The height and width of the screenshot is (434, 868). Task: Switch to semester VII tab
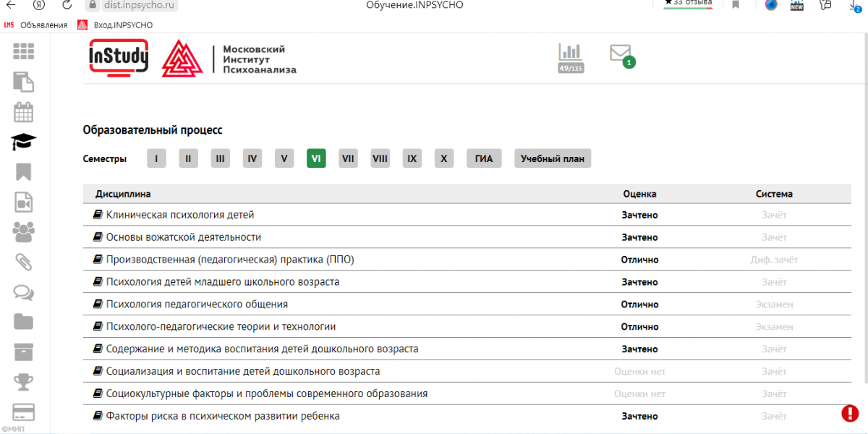348,158
